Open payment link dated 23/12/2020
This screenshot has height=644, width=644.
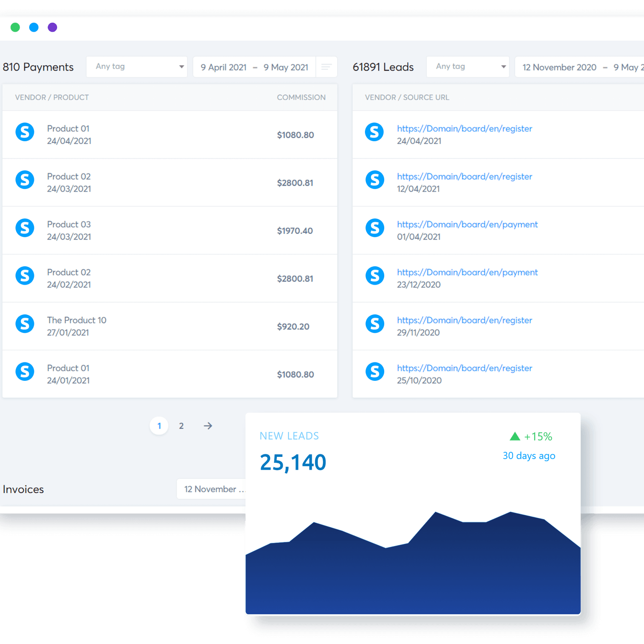(467, 272)
